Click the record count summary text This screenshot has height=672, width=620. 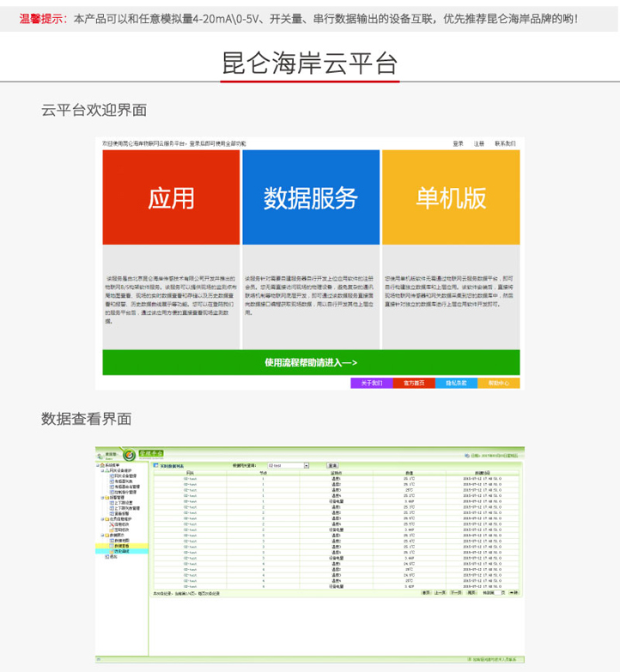click(186, 594)
